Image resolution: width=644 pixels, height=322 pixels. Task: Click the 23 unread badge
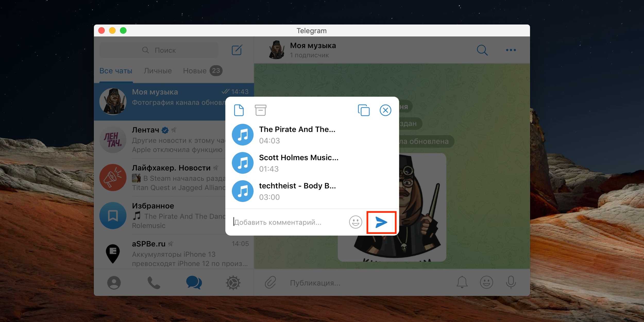pos(216,71)
